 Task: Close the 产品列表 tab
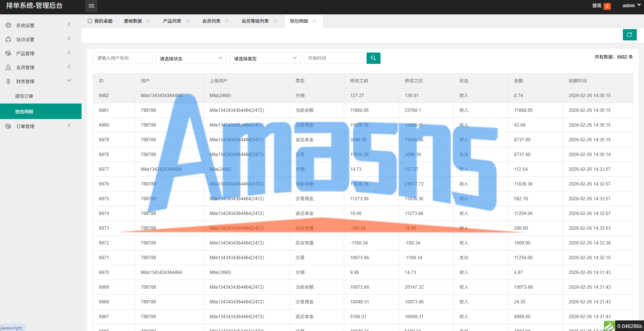[x=188, y=21]
